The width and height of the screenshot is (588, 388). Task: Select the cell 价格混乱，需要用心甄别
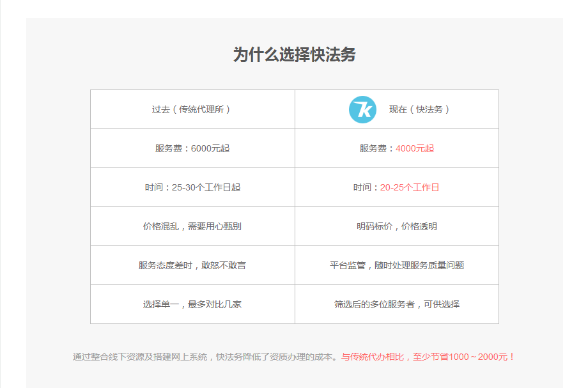(x=192, y=226)
